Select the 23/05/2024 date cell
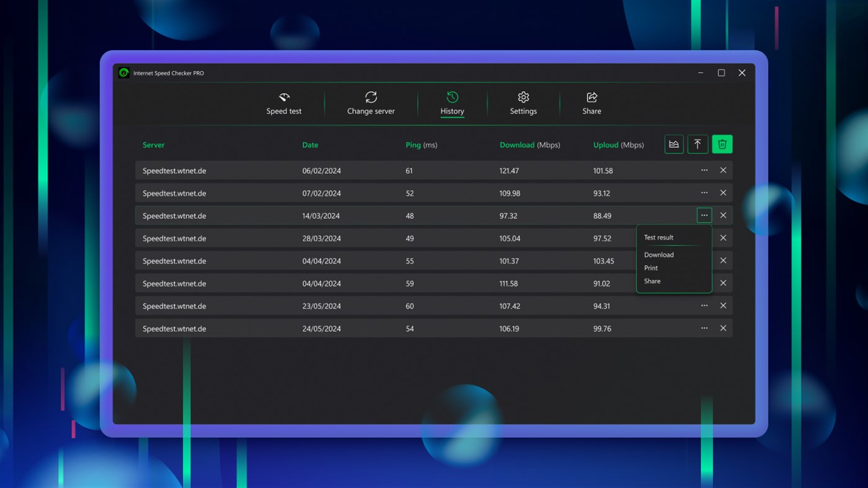Image resolution: width=868 pixels, height=488 pixels. click(x=321, y=306)
